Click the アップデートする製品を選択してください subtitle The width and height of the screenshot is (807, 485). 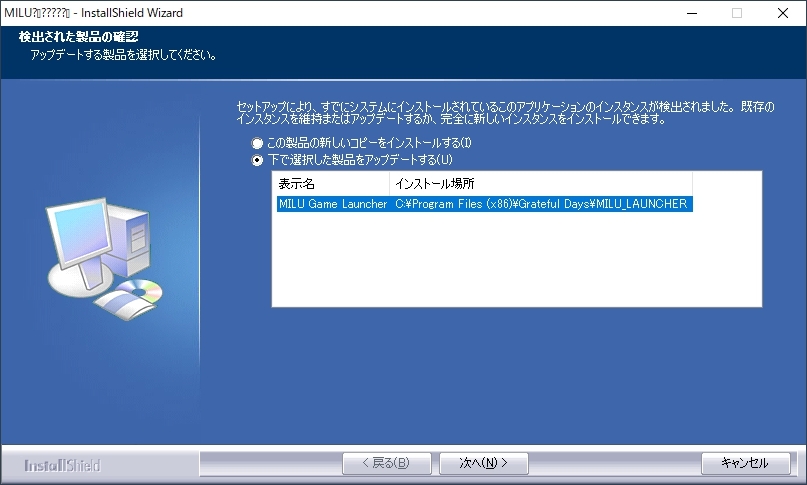tap(124, 53)
